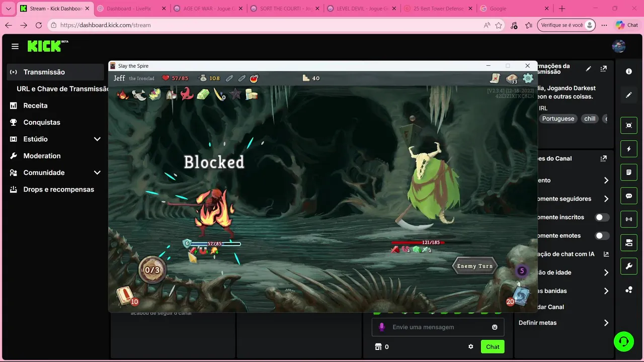Click Verifique se é você button
The height and width of the screenshot is (362, 644).
pyautogui.click(x=567, y=25)
